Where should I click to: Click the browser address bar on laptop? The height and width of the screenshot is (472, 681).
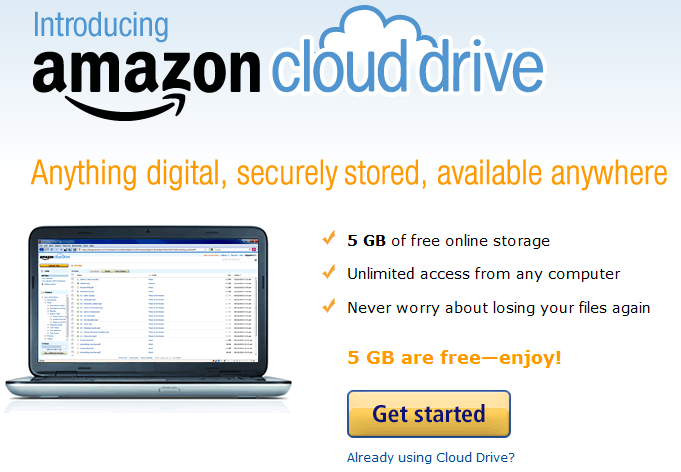point(142,250)
